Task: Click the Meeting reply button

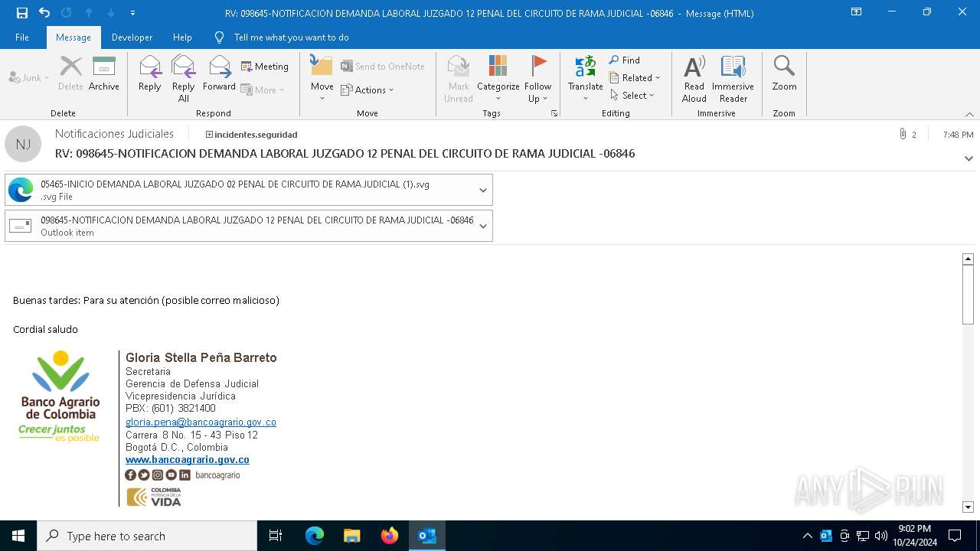Action: point(265,67)
